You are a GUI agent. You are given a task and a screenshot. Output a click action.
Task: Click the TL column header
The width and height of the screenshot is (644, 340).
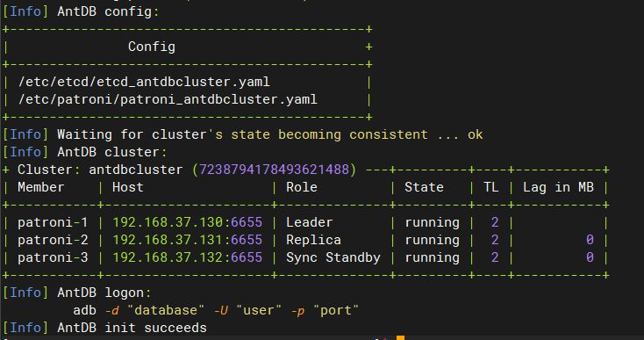click(490, 187)
